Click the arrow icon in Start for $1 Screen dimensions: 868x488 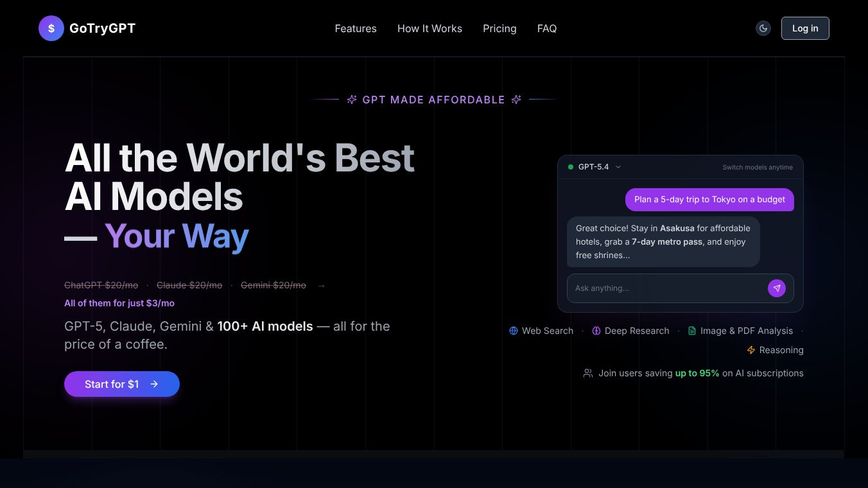pyautogui.click(x=154, y=384)
